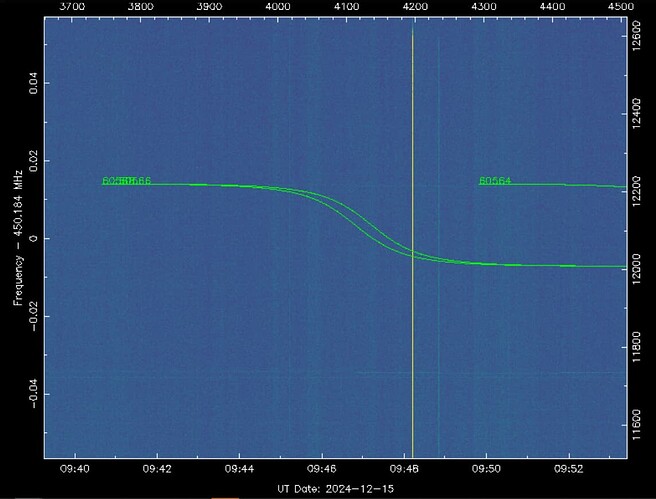
Task: Click the 09:44 time axis tick label
Action: tap(240, 468)
